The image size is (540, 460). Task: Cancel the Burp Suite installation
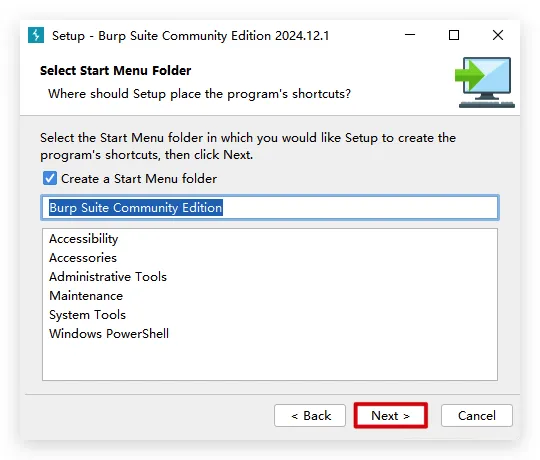477,416
